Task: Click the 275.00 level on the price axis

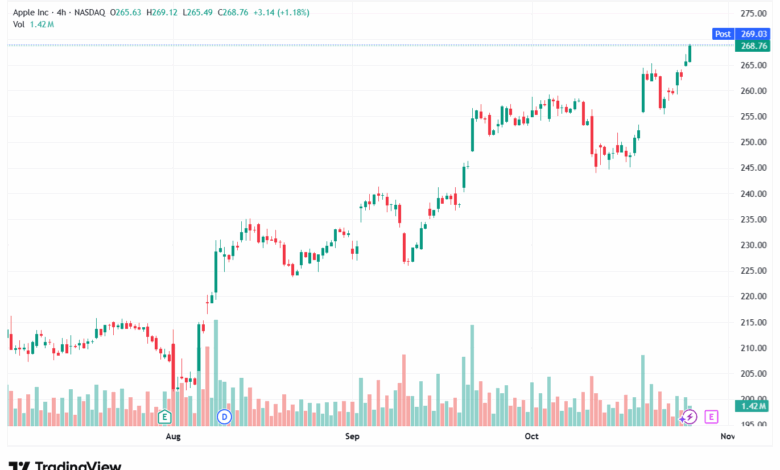Action: 753,13
